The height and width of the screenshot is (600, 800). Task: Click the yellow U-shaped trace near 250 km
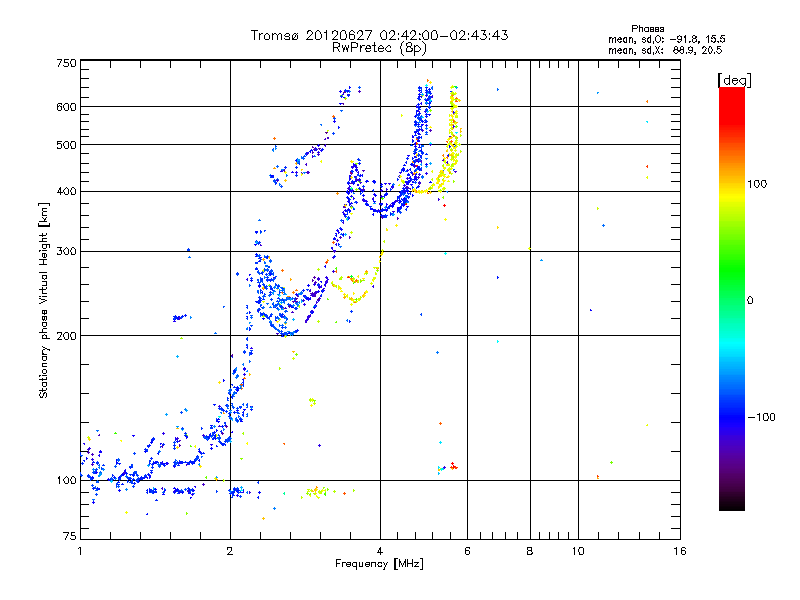[x=356, y=288]
